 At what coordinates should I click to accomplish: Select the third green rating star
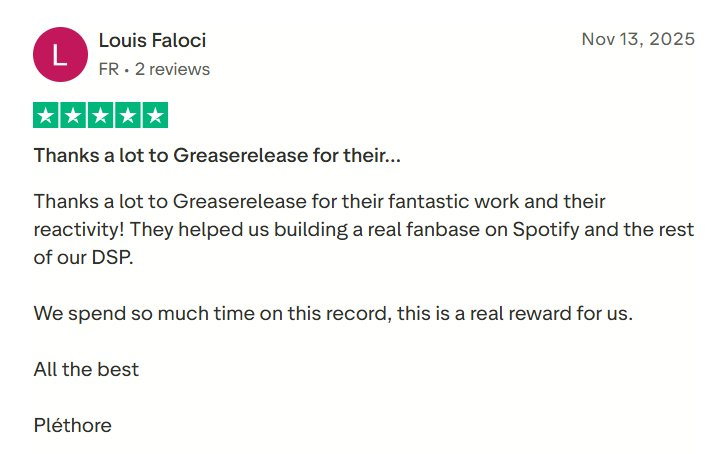(100, 115)
